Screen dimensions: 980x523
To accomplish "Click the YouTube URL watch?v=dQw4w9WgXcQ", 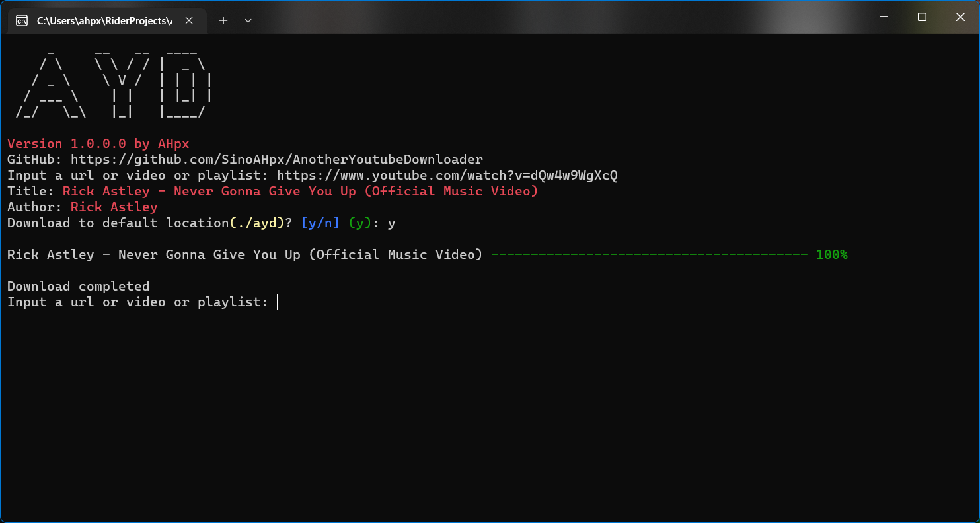I will [x=447, y=175].
